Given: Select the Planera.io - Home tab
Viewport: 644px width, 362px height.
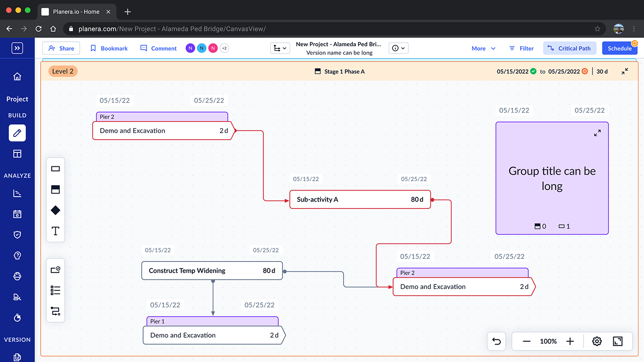Looking at the screenshot, I should (x=77, y=11).
